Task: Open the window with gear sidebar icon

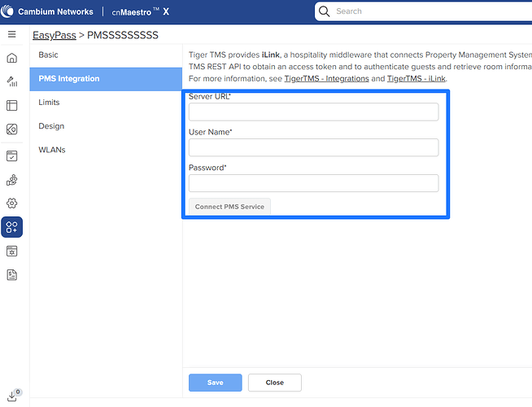Action: 12,252
